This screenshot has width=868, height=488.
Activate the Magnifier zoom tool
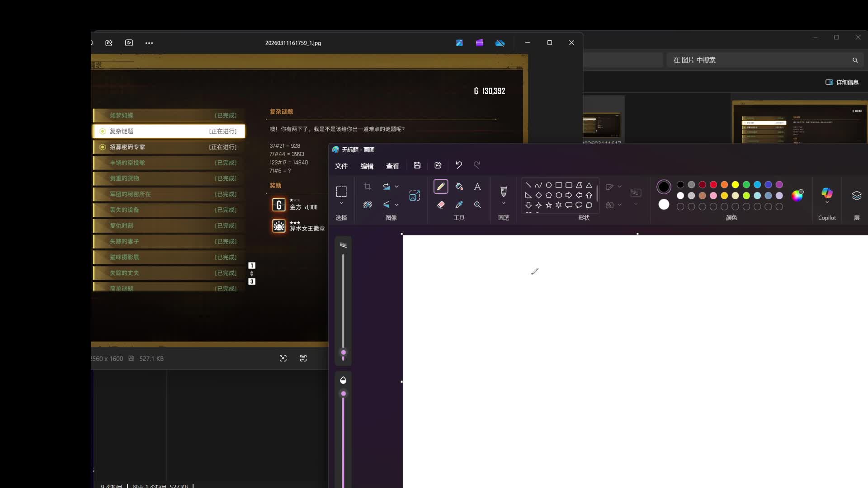coord(477,205)
